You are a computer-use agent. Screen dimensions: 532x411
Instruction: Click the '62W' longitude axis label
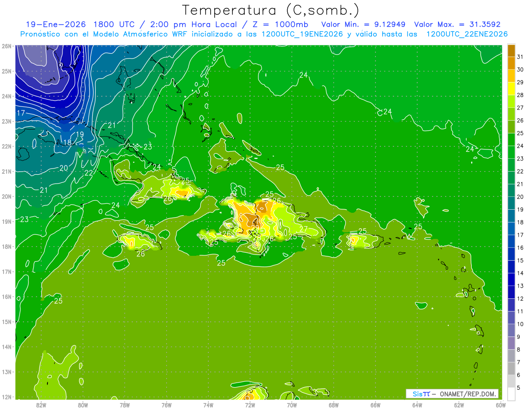point(459,405)
